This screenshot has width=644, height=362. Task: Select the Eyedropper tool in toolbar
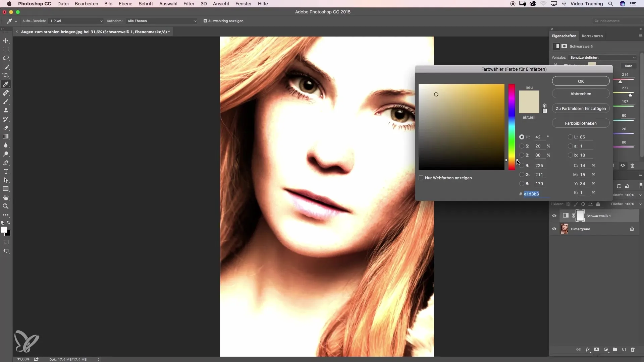click(6, 84)
